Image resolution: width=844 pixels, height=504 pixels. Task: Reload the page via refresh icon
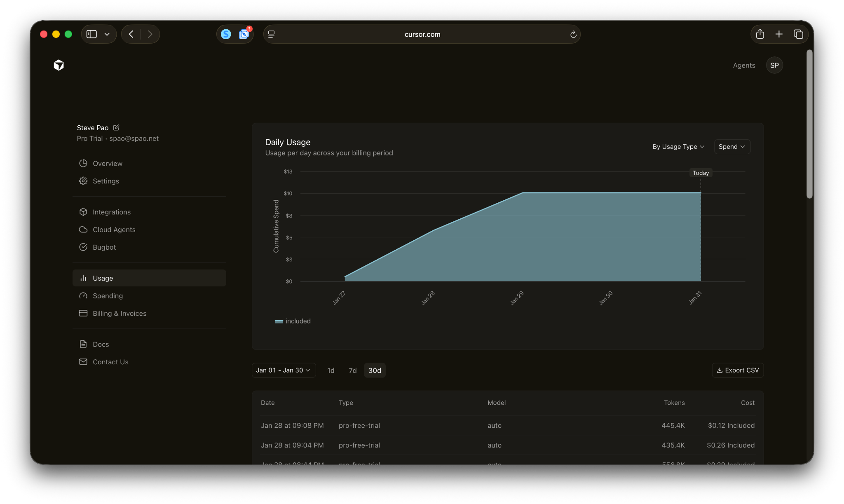(573, 34)
